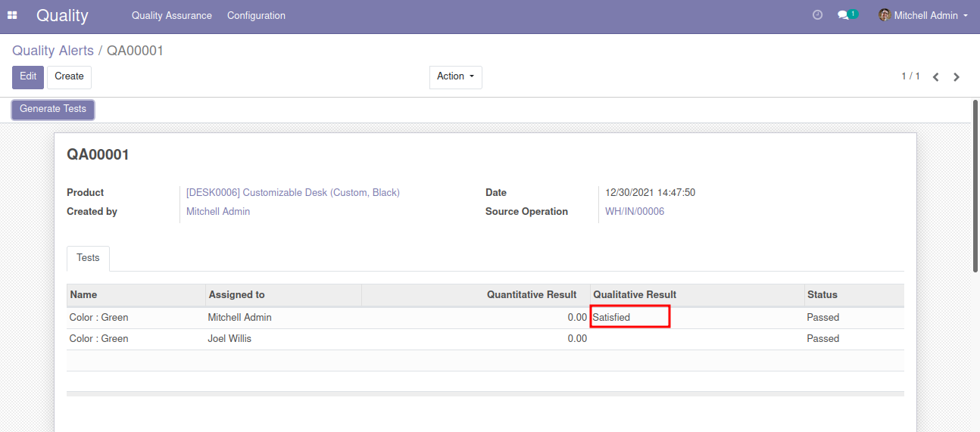Click the Create button
Screen dimensions: 980x432
tap(69, 76)
